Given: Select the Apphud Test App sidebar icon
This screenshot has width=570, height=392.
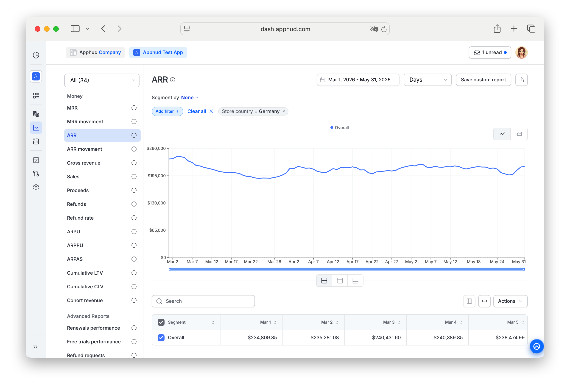Looking at the screenshot, I should coord(36,76).
